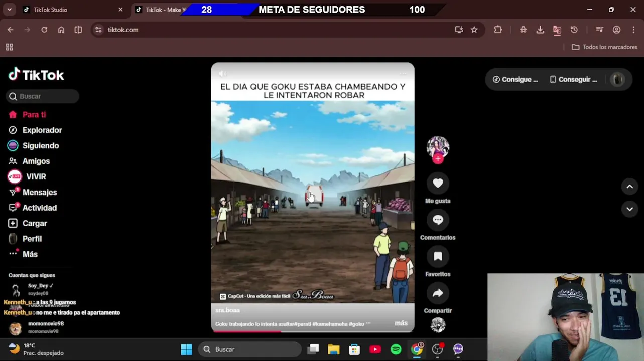Viewport: 644px width, 361px height.
Task: Save the video to Favoritos
Action: 438,256
